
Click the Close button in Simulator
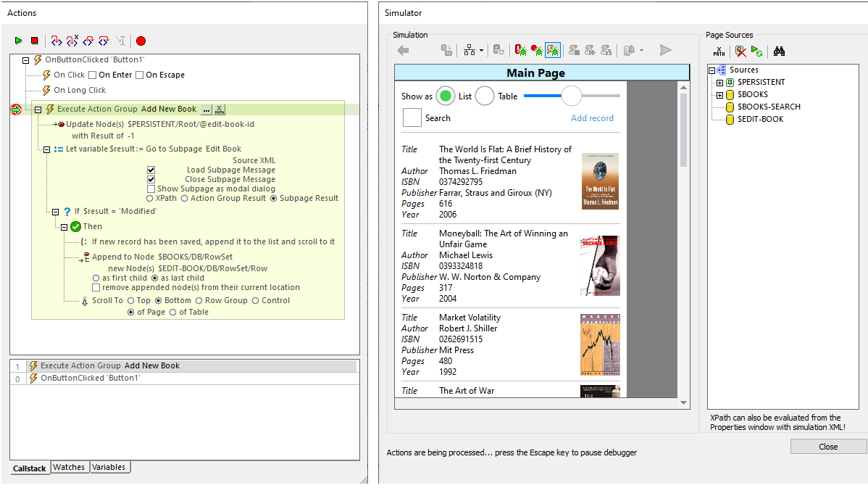tap(828, 447)
